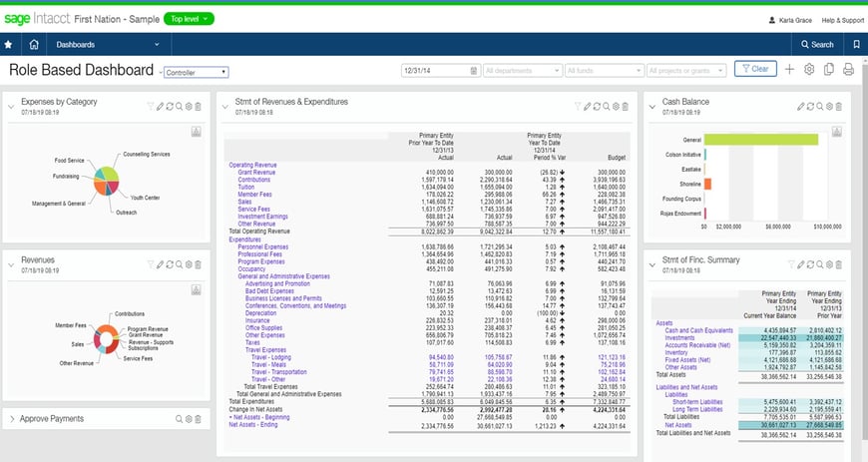The height and width of the screenshot is (462, 868).
Task: Open dashboard settings gear icon
Action: 809,69
